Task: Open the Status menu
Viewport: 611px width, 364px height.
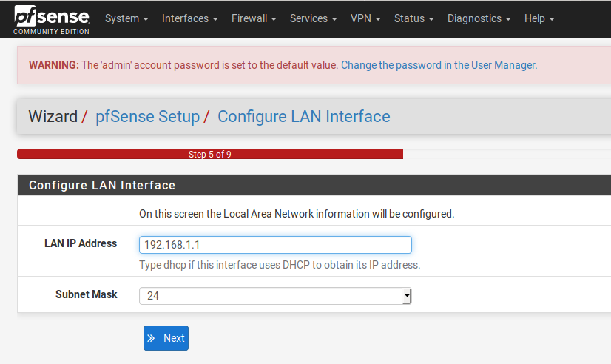Action: coord(413,18)
